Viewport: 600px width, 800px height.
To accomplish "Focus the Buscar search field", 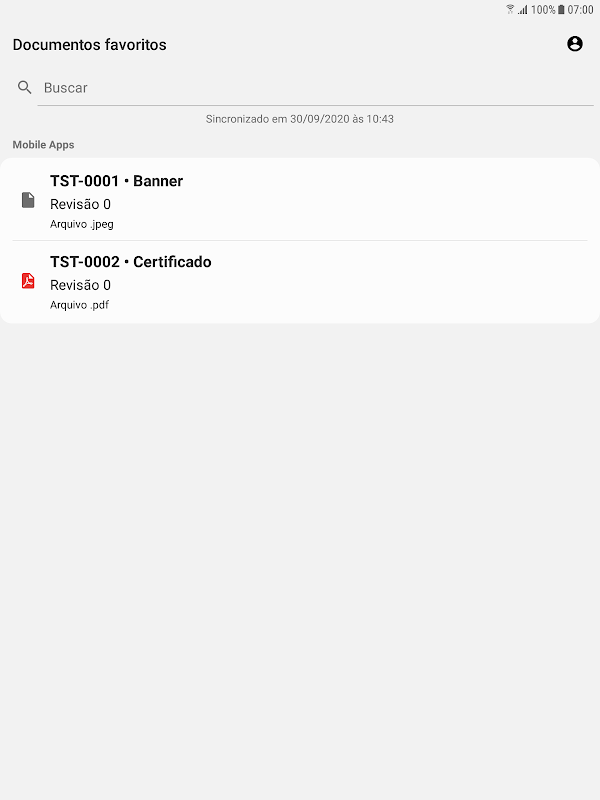I will 315,88.
